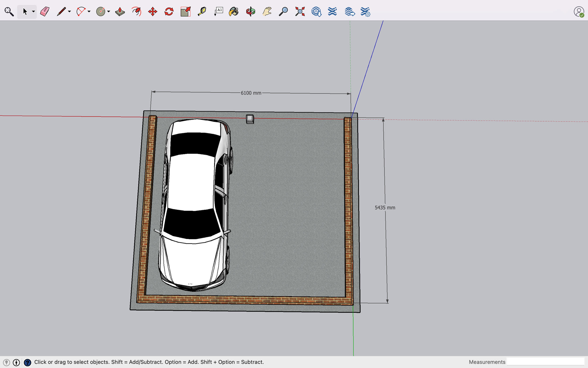Click inside the Measurements input box
The image size is (588, 368).
pyautogui.click(x=545, y=362)
